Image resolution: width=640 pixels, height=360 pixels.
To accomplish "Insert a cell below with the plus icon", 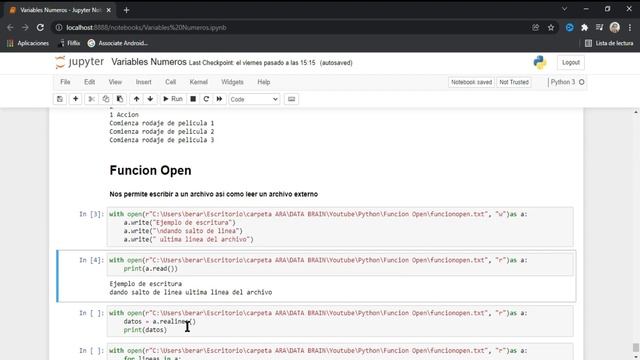I will pos(76,99).
